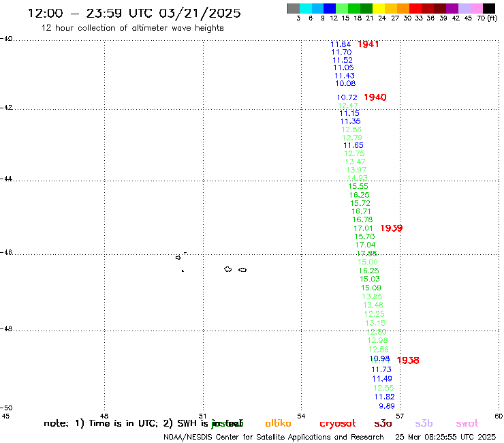Click the peak wave height 17.88
The width and height of the screenshot is (504, 443).
point(366,253)
